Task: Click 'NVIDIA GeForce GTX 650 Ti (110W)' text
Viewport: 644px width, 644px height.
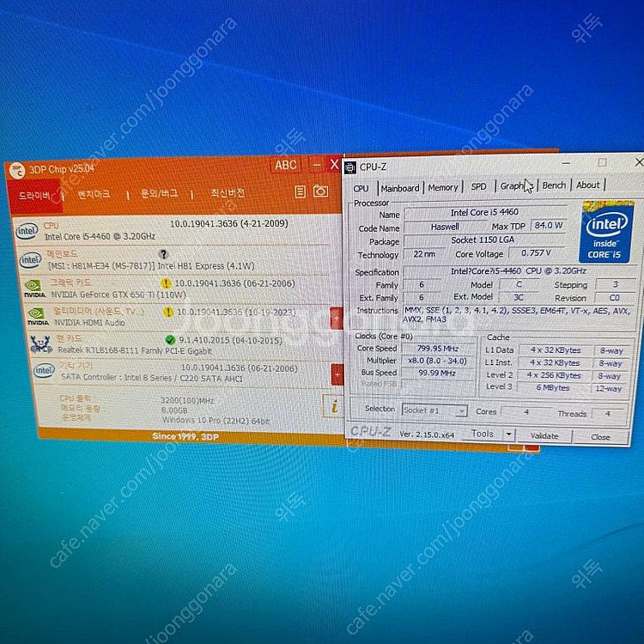Action: (118, 295)
